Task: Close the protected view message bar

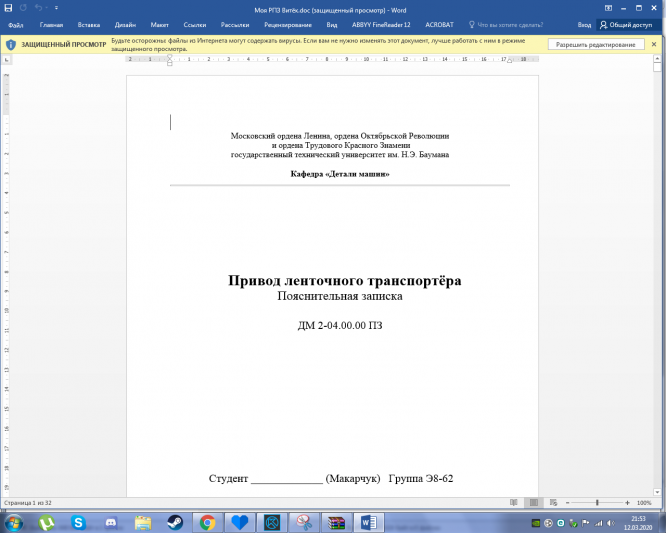Action: [x=657, y=45]
